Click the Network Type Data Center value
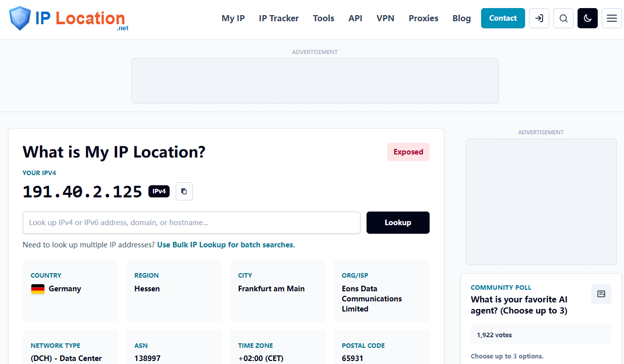The image size is (624, 364). 66,358
